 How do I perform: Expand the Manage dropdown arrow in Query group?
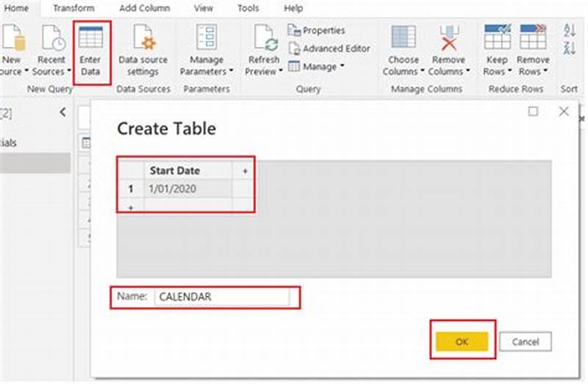pyautogui.click(x=342, y=66)
